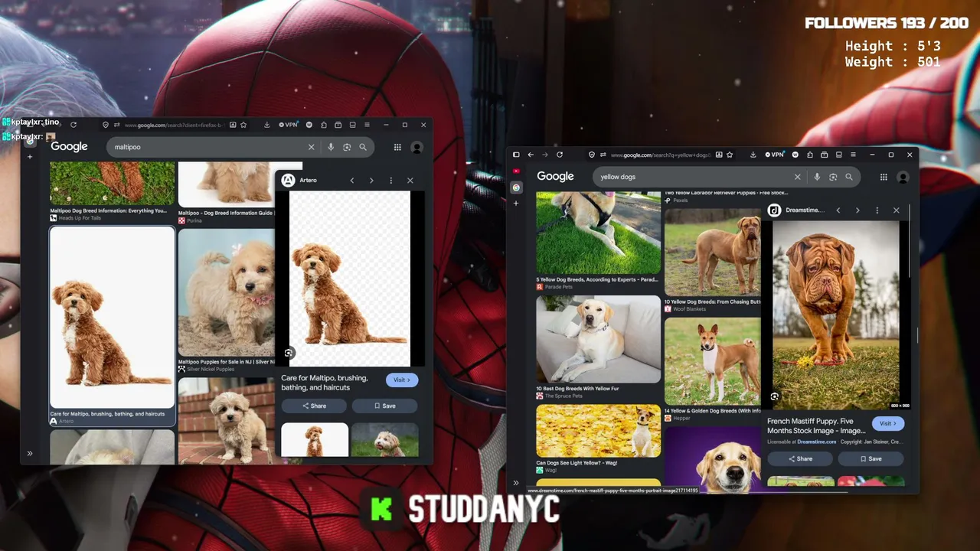
Task: Open the application menu in the yellow dogs window
Action: (853, 155)
